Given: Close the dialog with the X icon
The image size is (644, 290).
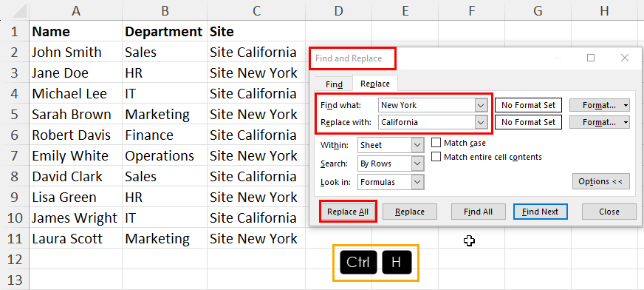Looking at the screenshot, I should point(625,58).
